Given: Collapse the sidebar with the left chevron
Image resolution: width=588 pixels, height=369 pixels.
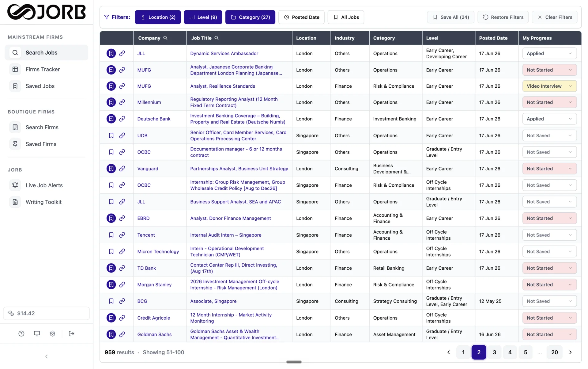Looking at the screenshot, I should point(47,356).
